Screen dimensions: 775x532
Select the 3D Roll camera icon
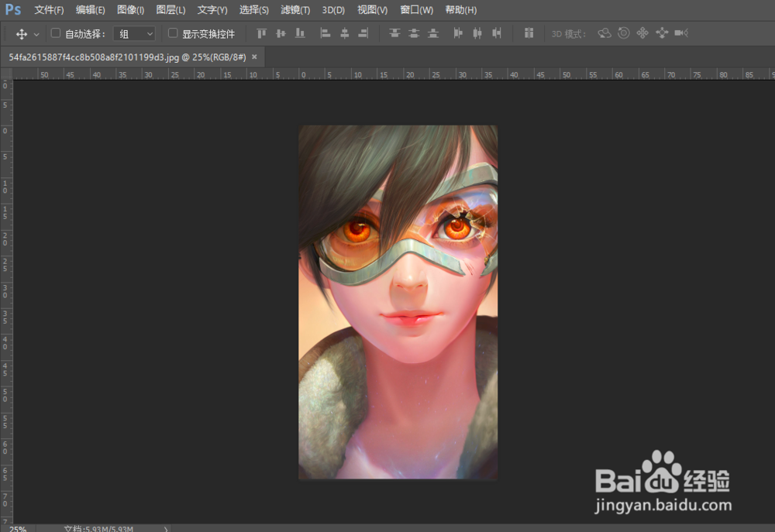pyautogui.click(x=624, y=33)
